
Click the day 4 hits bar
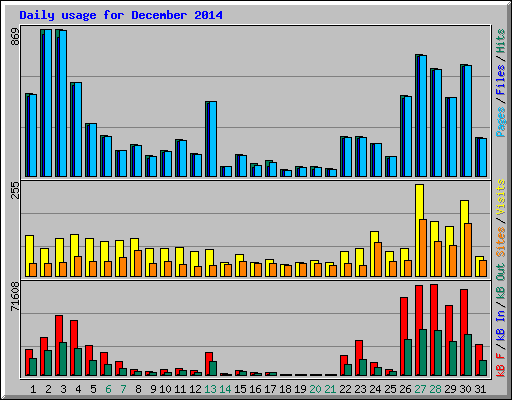[x=76, y=129]
